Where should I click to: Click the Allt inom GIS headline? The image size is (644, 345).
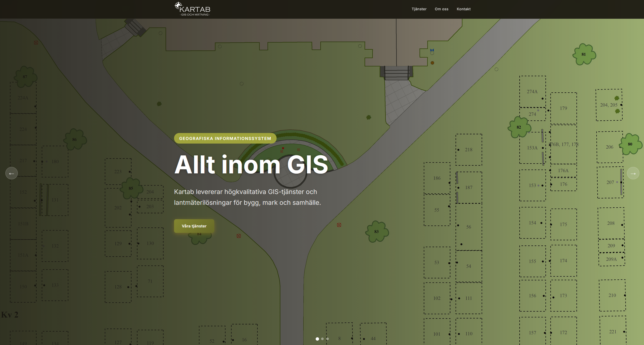pos(251,165)
